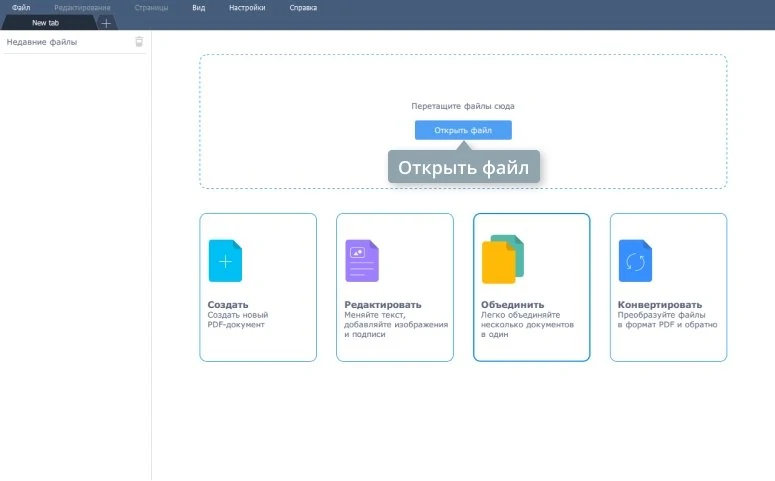Select the Редактировать card title
This screenshot has height=481, width=775.
coord(383,305)
